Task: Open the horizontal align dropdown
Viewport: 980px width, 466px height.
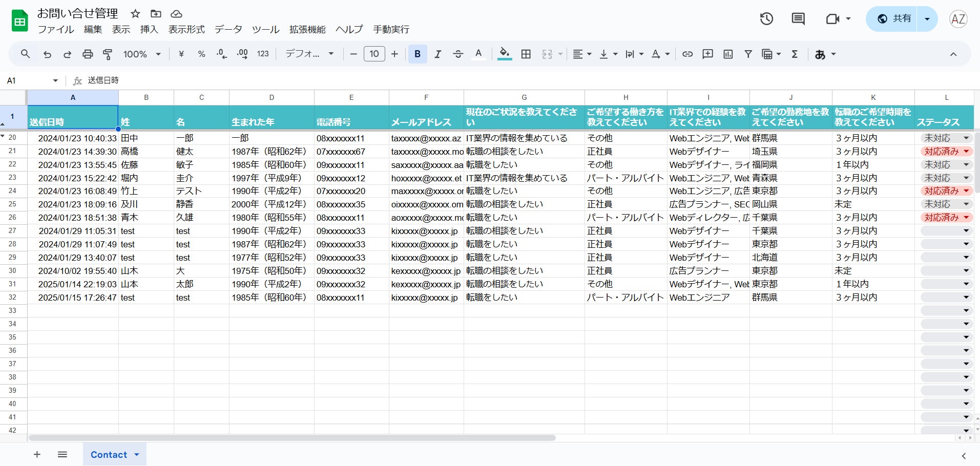Action: pyautogui.click(x=582, y=54)
